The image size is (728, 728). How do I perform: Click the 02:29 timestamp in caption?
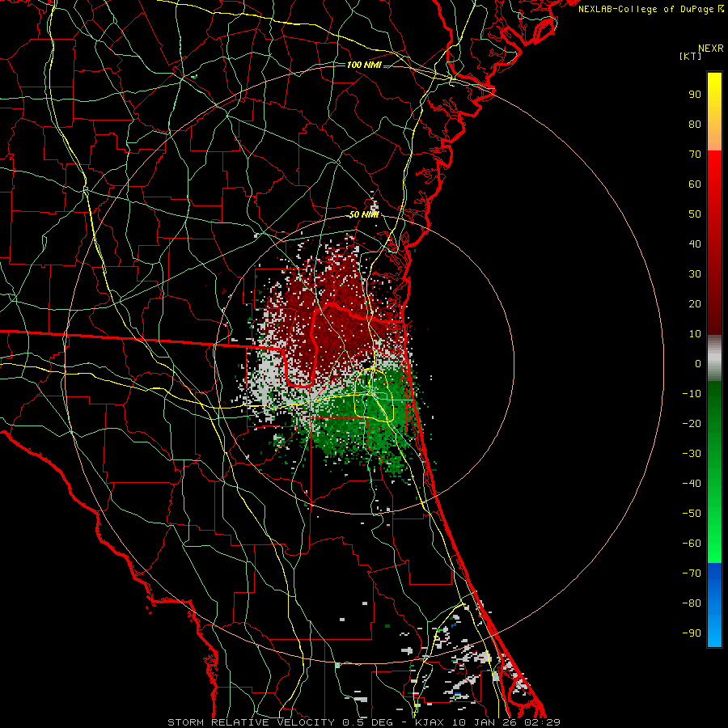pos(542,722)
